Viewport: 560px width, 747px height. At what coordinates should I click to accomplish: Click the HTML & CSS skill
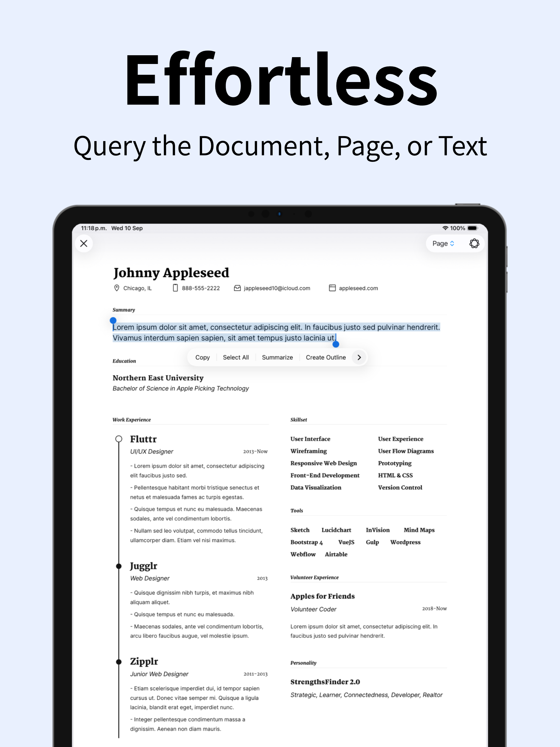[395, 475]
